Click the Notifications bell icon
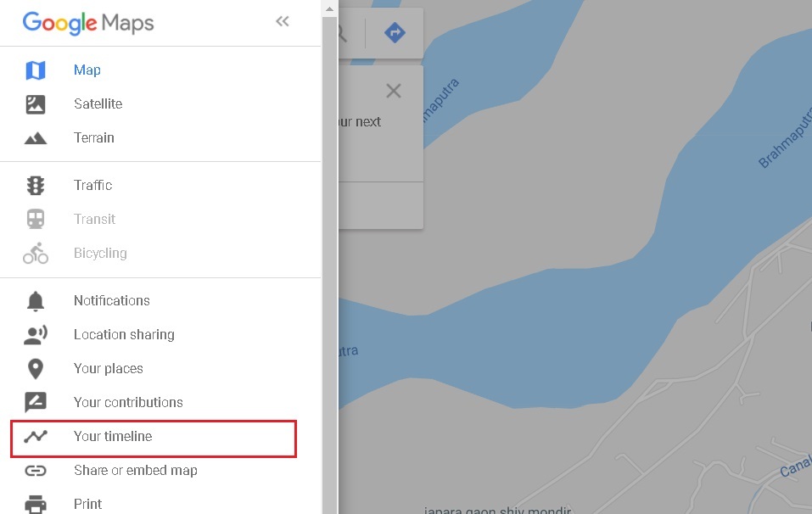The width and height of the screenshot is (812, 514). (36, 301)
